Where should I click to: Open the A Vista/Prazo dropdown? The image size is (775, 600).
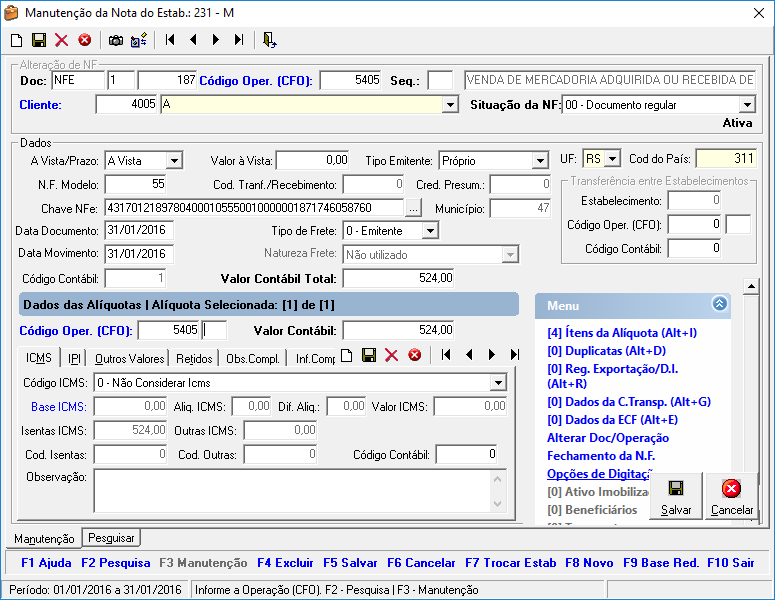174,160
